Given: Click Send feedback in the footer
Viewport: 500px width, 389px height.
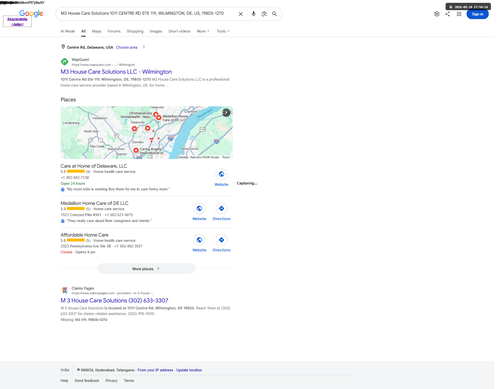Looking at the screenshot, I should pos(87,381).
